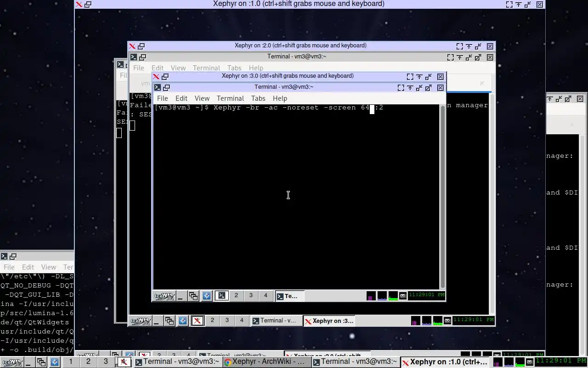This screenshot has width=588, height=368.
Task: Select the "Te..." task button in Xephyr :3.0 taskbar
Action: pyautogui.click(x=289, y=296)
